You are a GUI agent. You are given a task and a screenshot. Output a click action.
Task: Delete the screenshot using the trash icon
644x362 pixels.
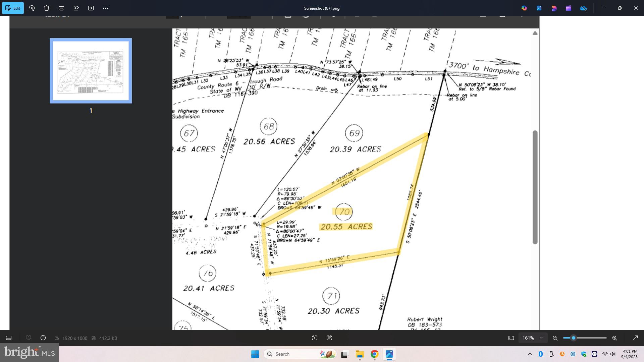[x=47, y=8]
